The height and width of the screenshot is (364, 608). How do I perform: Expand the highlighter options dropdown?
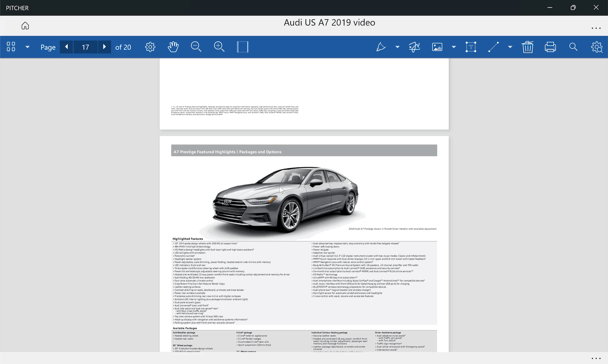tap(397, 47)
